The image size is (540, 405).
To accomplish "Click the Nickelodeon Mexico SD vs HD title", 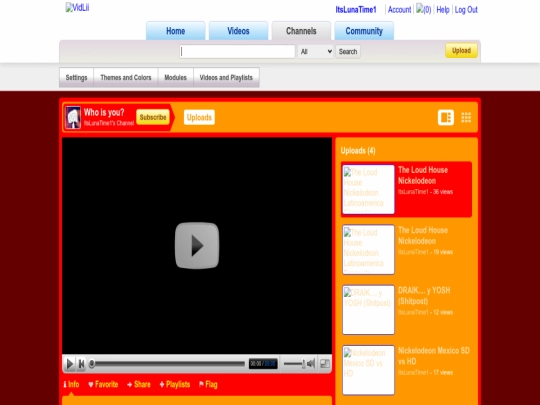I will tap(434, 356).
